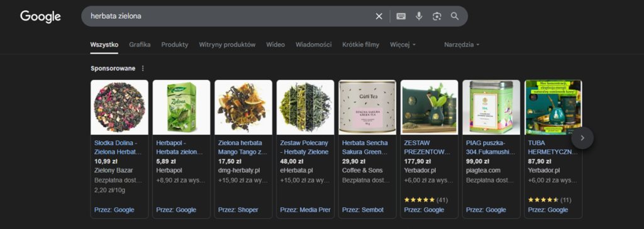The image size is (644, 229).
Task: Show next sponsored products with arrow
Action: point(582,138)
